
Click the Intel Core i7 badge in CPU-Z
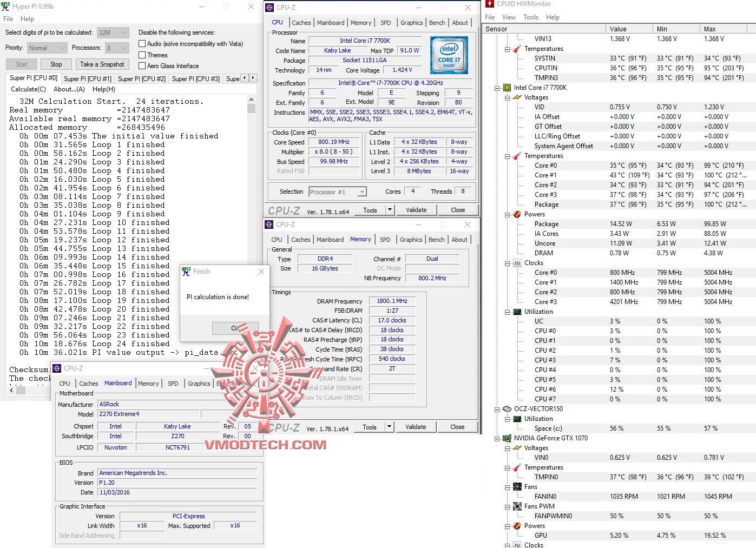(449, 55)
